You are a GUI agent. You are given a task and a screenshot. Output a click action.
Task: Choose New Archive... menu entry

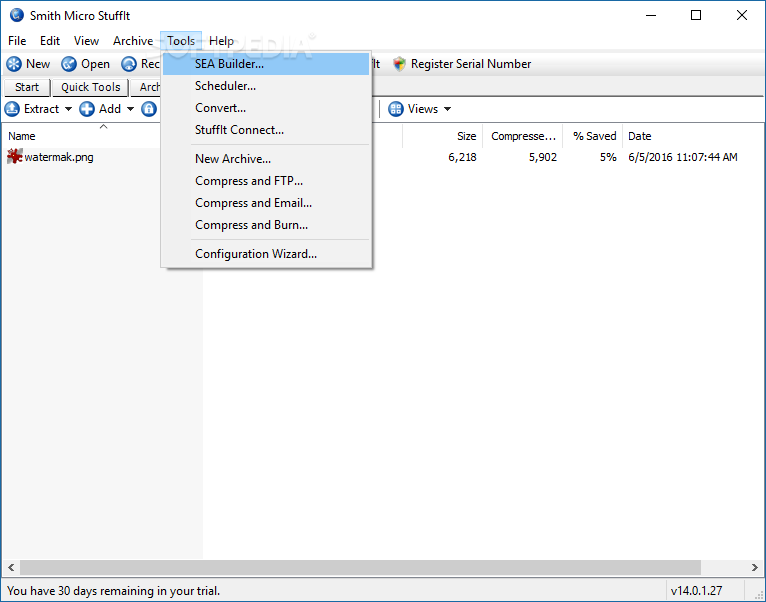(266, 159)
